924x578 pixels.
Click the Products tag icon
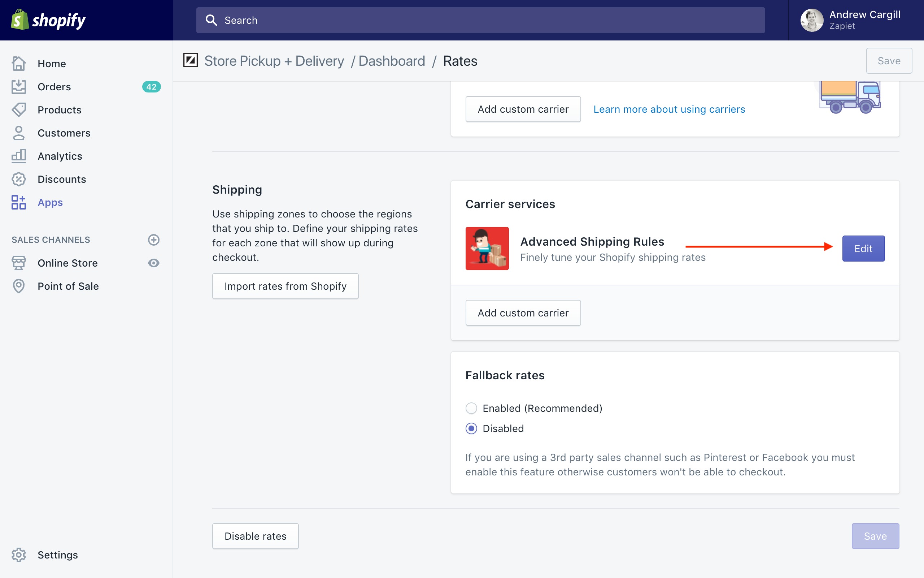[19, 110]
